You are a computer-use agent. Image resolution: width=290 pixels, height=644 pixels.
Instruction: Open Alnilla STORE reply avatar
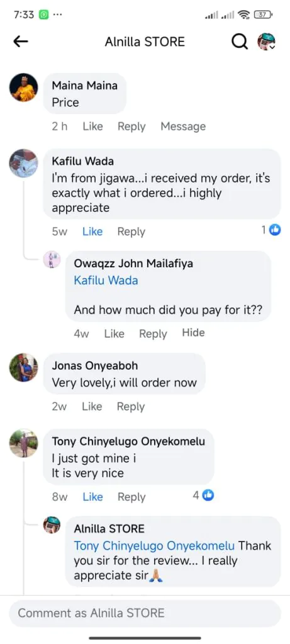pos(52,525)
